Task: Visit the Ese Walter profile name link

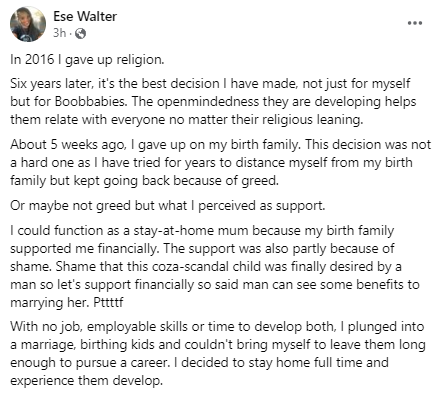Action: (x=85, y=16)
